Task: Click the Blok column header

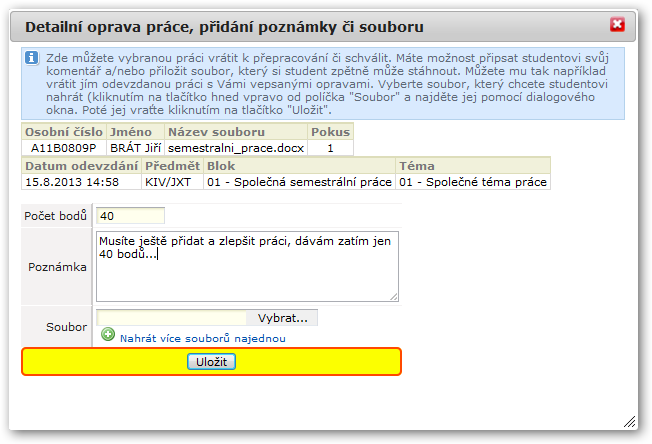Action: [299, 166]
